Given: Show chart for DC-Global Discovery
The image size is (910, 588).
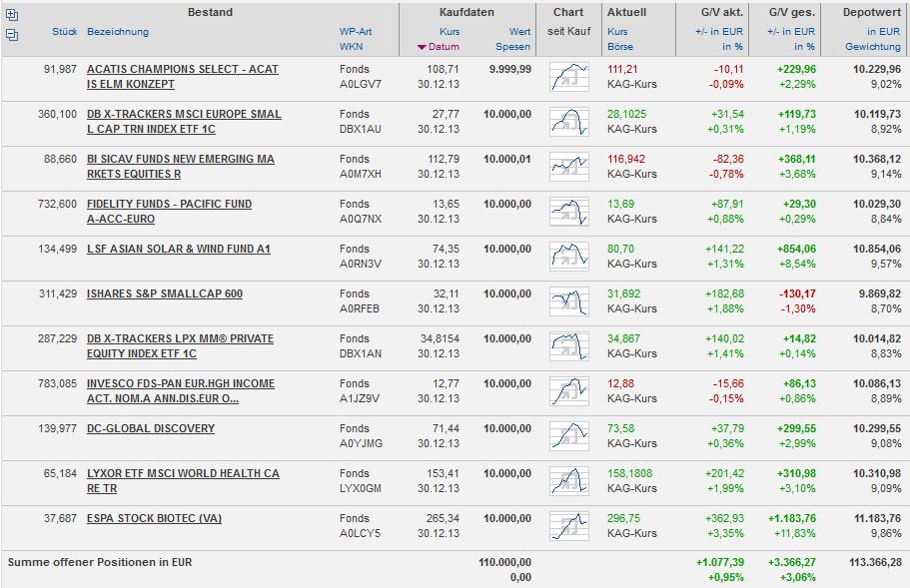Looking at the screenshot, I should click(568, 437).
